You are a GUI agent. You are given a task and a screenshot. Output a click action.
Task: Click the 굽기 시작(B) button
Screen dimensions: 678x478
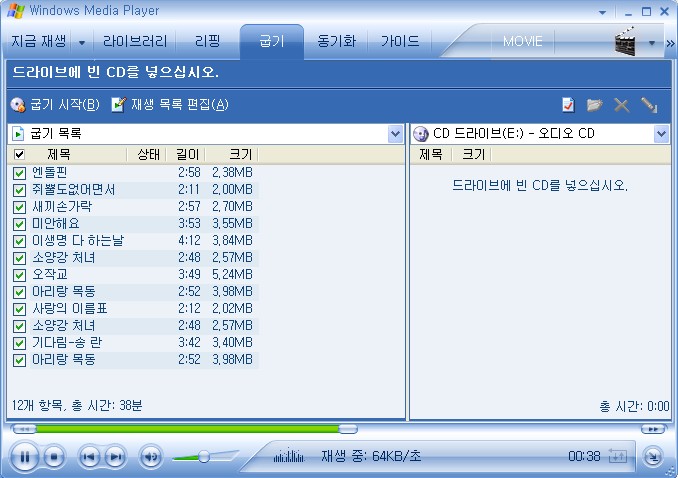55,104
